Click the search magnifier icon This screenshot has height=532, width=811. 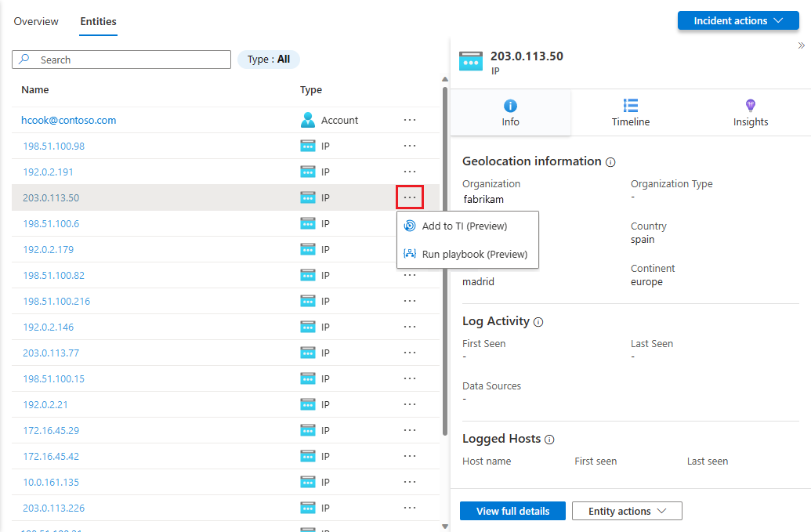(23, 60)
